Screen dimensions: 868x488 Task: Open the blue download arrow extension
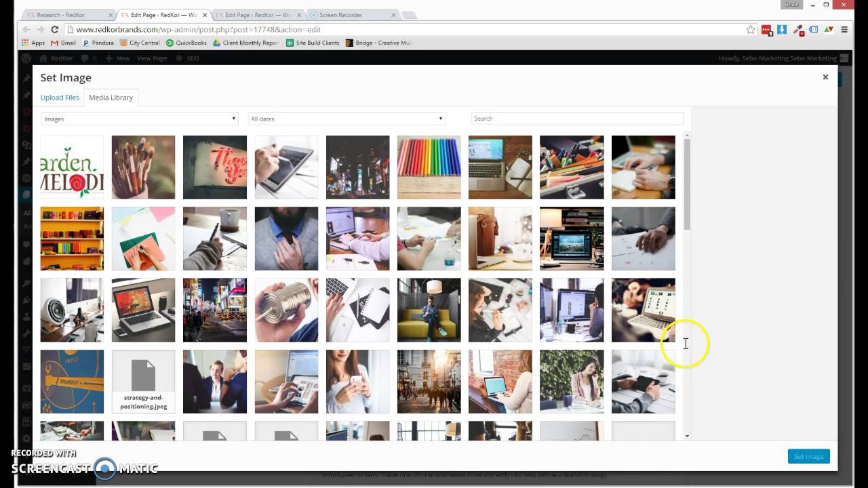coord(782,30)
